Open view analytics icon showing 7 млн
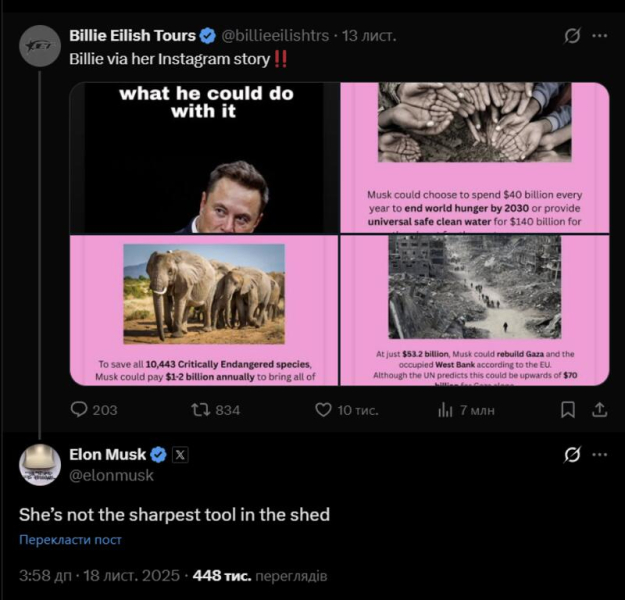Screen dimensions: 625x600 446,409
